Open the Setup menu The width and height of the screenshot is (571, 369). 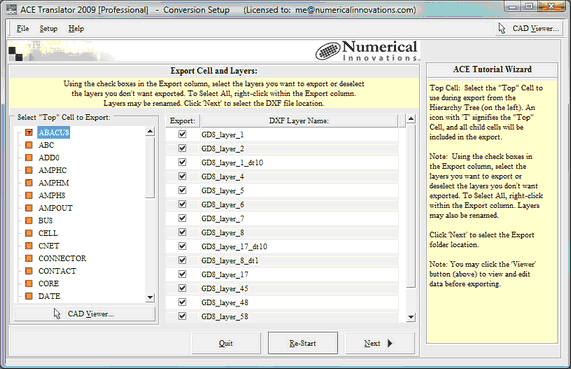point(48,28)
